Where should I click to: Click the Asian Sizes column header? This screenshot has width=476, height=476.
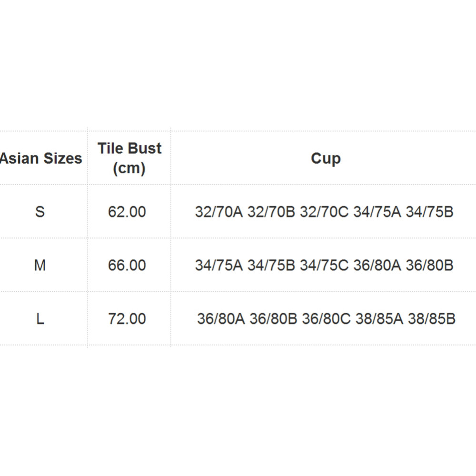(x=41, y=159)
